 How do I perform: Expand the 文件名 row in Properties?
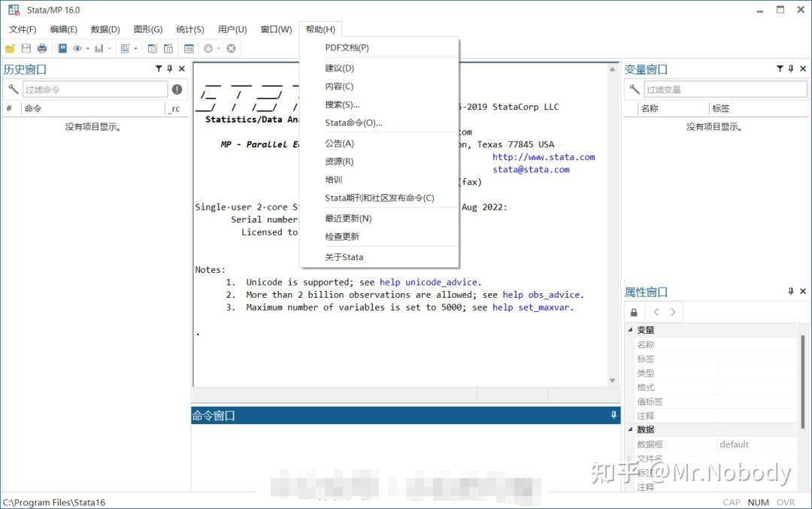tap(629, 459)
